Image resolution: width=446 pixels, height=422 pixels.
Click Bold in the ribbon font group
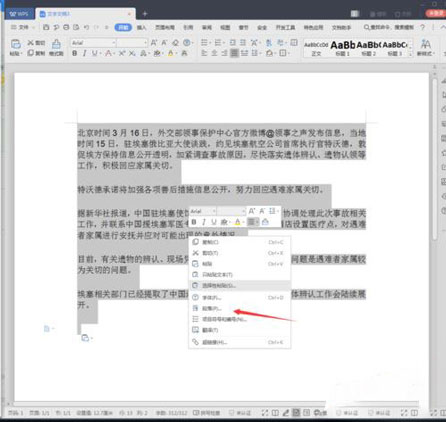[74, 53]
